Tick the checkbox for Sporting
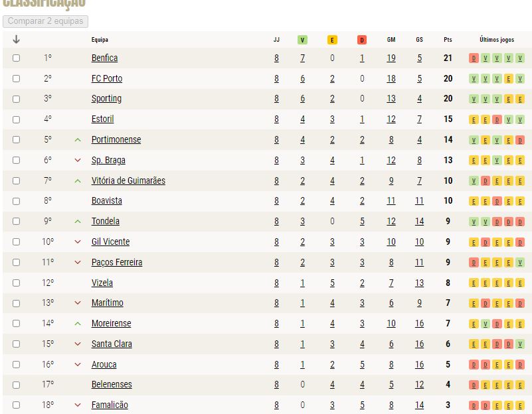Image resolution: width=532 pixels, height=414 pixels. click(x=16, y=99)
